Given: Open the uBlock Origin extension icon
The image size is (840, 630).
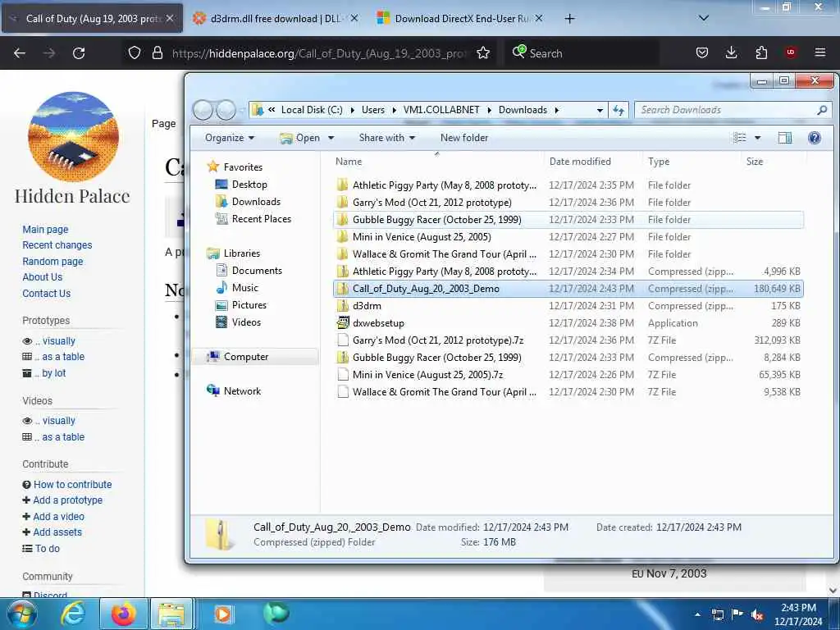Looking at the screenshot, I should pyautogui.click(x=791, y=52).
